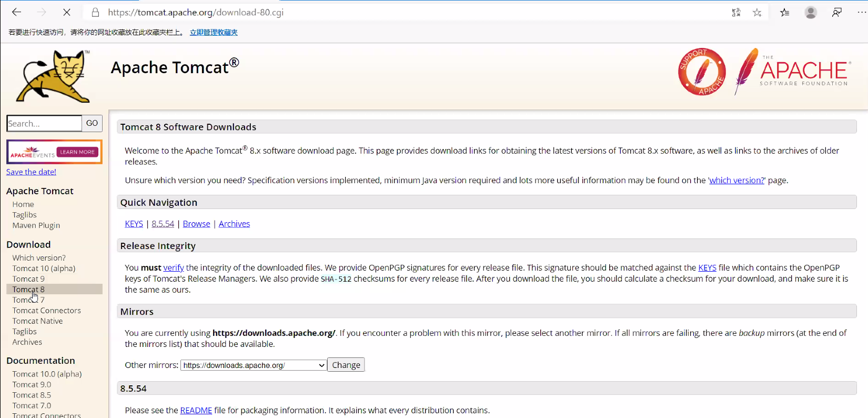Open the browser settings ellipsis menu
Screen dimensions: 868x418
pyautogui.click(x=862, y=13)
